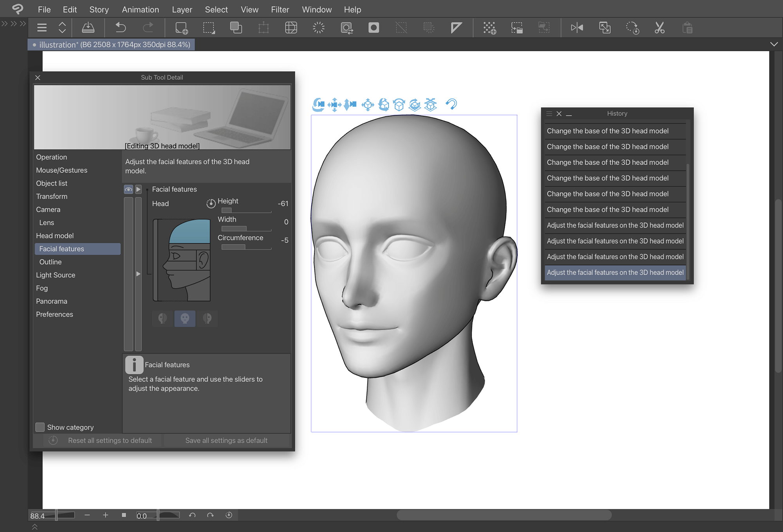
Task: Open the Filter menu
Action: 280,9
